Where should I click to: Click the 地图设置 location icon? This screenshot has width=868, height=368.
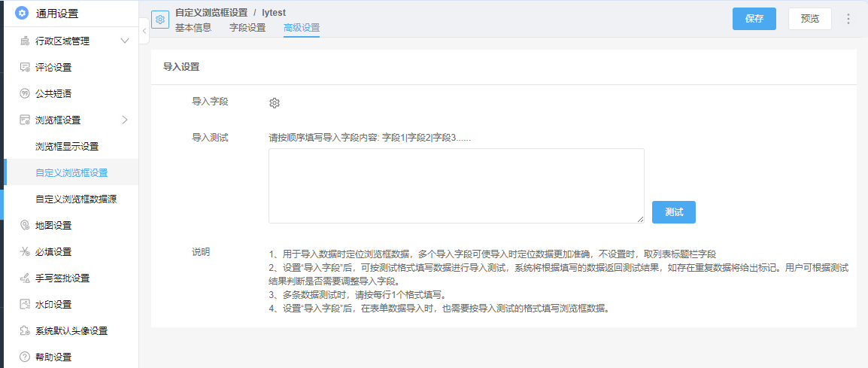(24, 226)
